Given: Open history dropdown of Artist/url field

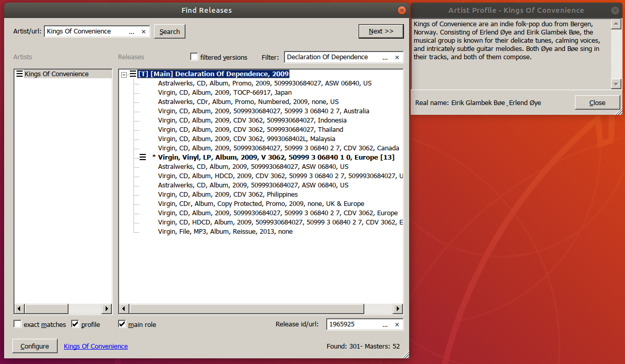Looking at the screenshot, I should point(131,32).
